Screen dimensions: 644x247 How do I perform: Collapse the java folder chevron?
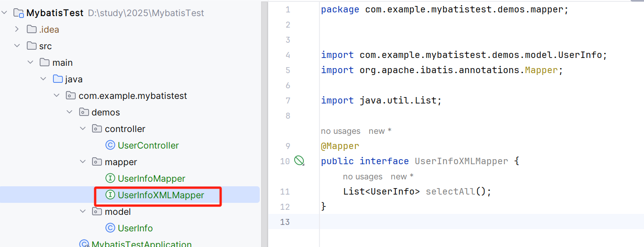43,79
